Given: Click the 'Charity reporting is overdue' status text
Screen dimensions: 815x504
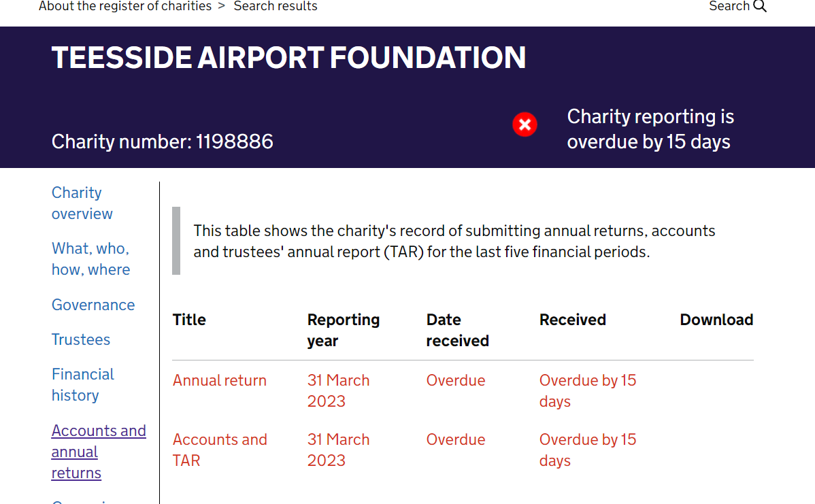Looking at the screenshot, I should (x=650, y=129).
